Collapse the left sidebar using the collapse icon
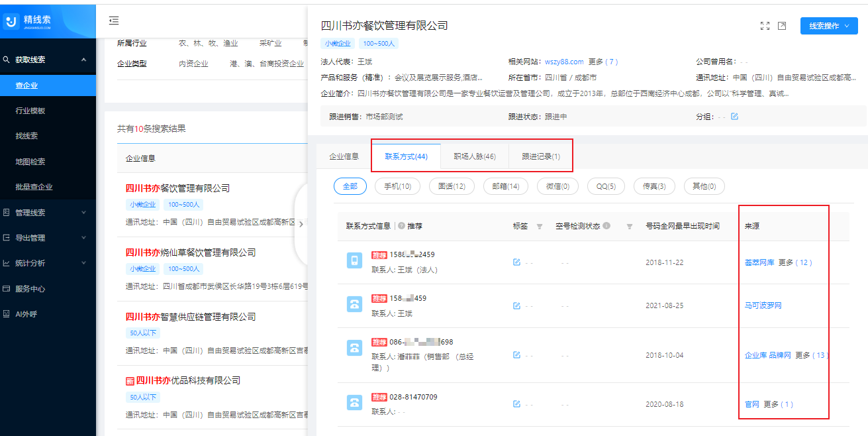 tap(115, 20)
